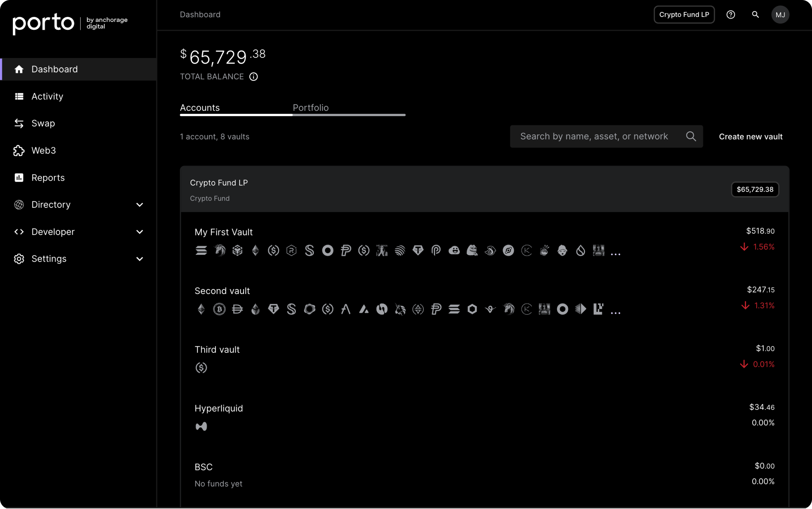Click the Web3 puzzle piece icon

[x=19, y=151]
